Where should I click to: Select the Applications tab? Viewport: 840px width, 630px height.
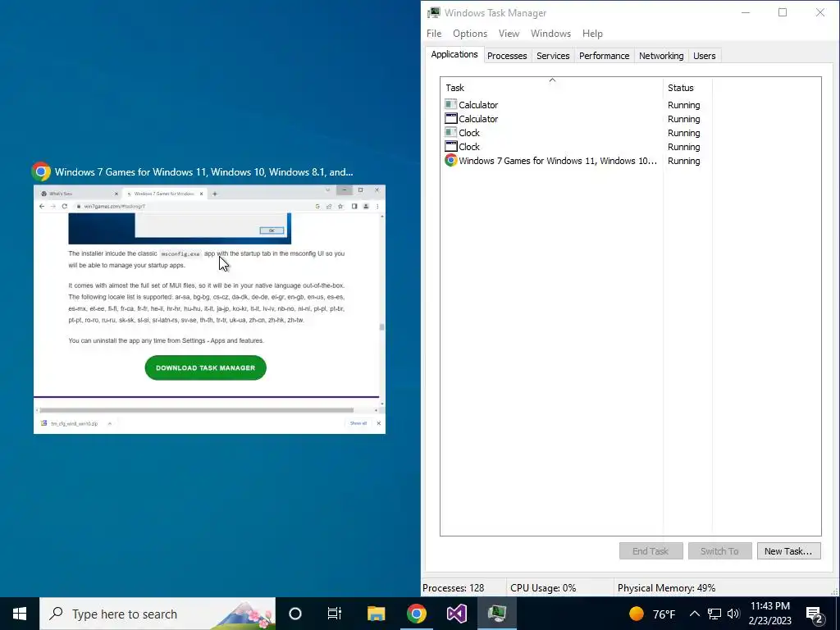point(454,55)
